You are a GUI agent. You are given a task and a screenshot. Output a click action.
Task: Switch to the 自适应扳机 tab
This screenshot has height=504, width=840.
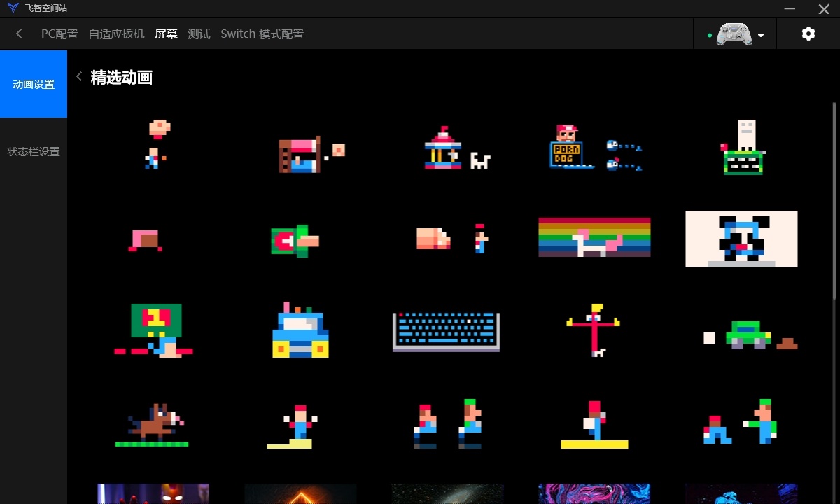tap(117, 34)
